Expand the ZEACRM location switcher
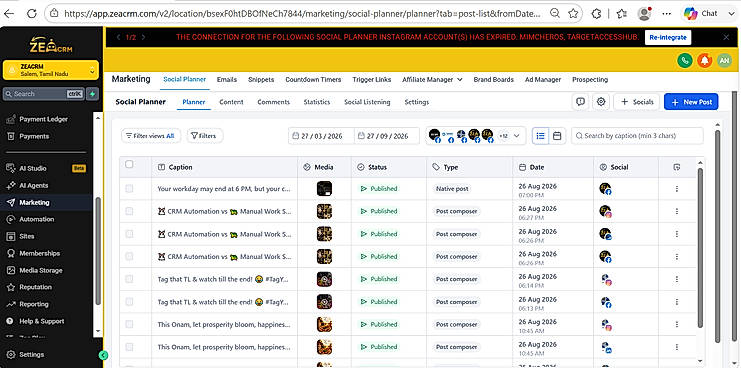The image size is (741, 368). 51,70
